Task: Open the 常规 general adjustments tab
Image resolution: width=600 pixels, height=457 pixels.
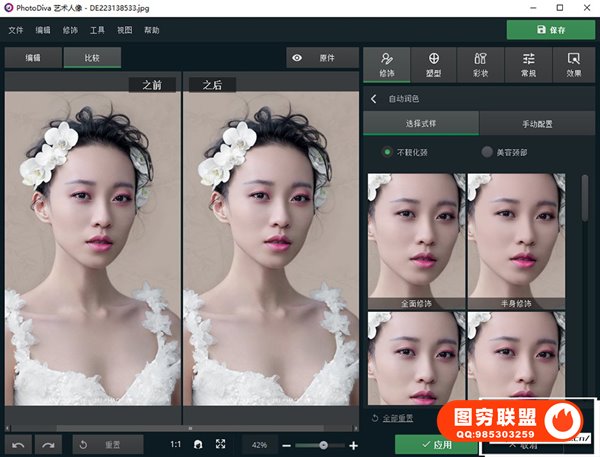Action: pyautogui.click(x=528, y=64)
